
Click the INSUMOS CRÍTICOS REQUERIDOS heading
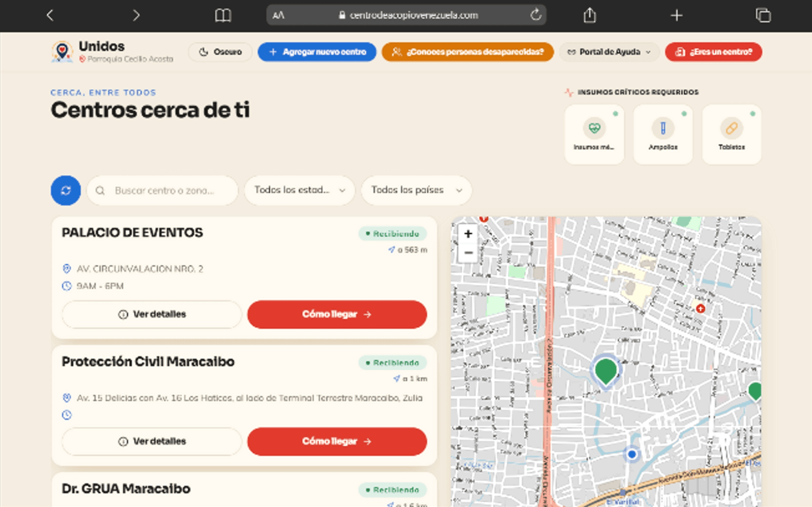point(638,92)
